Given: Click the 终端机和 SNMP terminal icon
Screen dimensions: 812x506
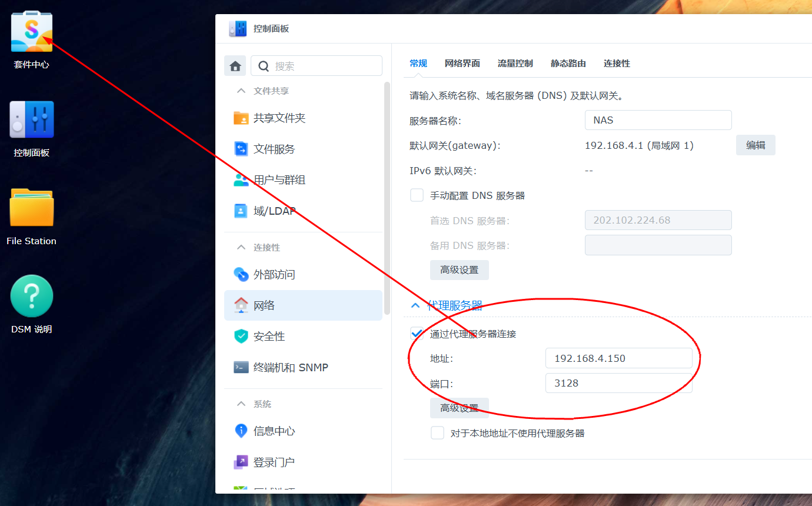Looking at the screenshot, I should point(241,367).
